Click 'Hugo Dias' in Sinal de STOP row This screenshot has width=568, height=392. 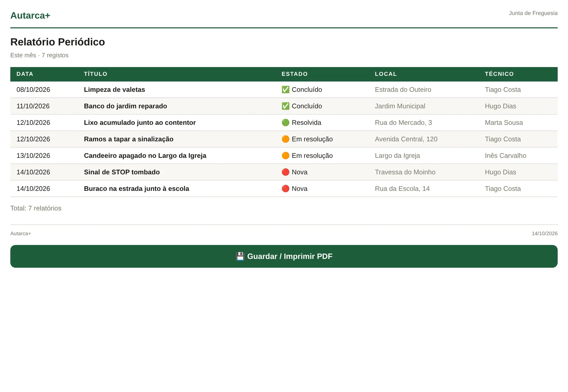501,172
